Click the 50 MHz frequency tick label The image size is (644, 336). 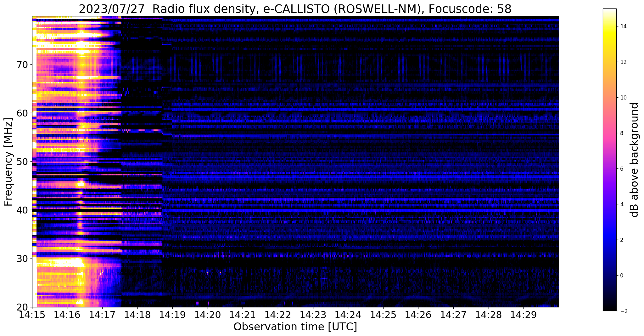click(22, 162)
